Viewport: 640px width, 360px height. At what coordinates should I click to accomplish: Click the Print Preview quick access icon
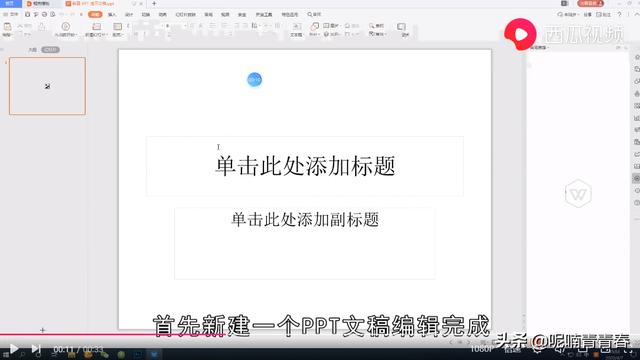pyautogui.click(x=52, y=14)
